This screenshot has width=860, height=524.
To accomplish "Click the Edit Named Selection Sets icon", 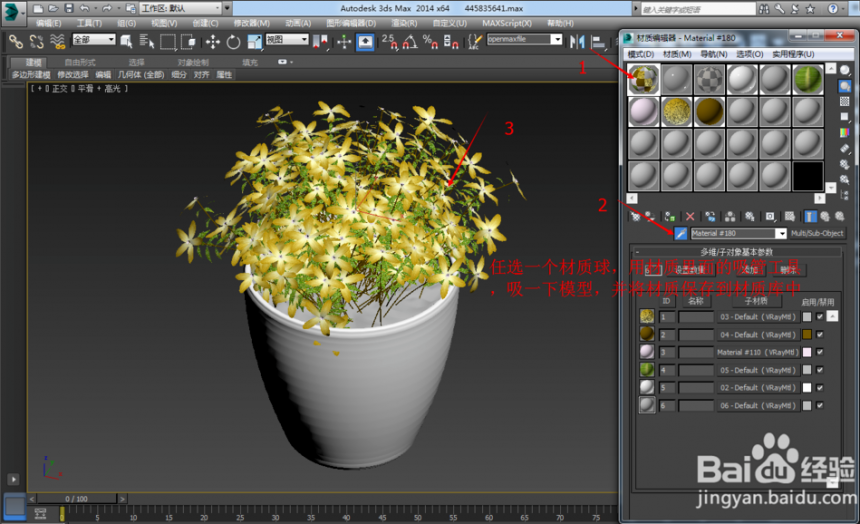I will click(x=475, y=42).
